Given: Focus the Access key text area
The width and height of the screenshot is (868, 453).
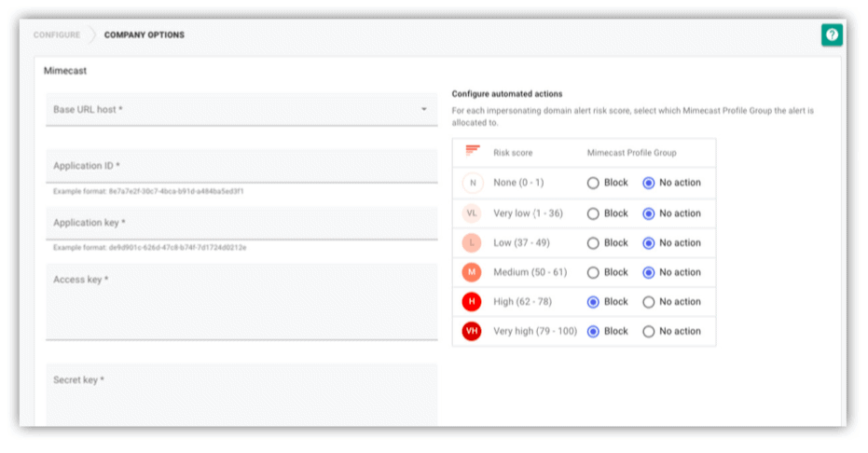Looking at the screenshot, I should [241, 301].
